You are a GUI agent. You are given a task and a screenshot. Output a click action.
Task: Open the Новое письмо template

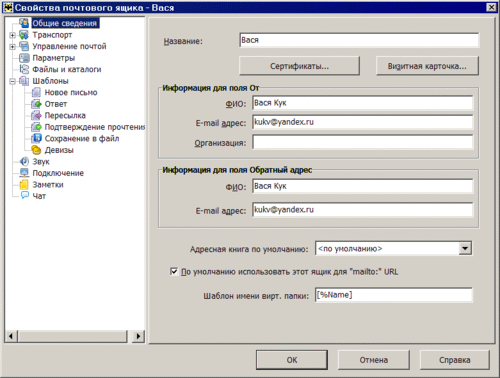click(71, 92)
